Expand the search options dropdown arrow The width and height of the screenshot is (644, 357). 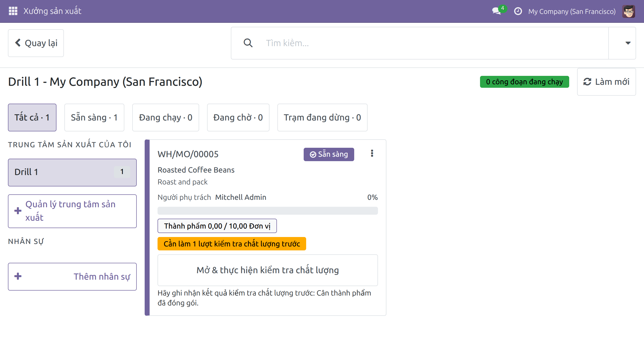[x=628, y=43]
